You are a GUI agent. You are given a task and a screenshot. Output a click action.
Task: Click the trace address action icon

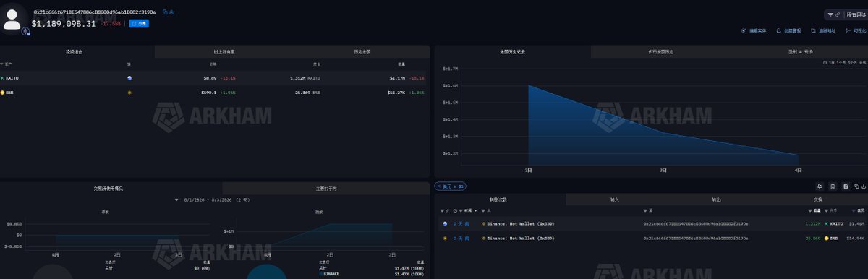pyautogui.click(x=814, y=31)
